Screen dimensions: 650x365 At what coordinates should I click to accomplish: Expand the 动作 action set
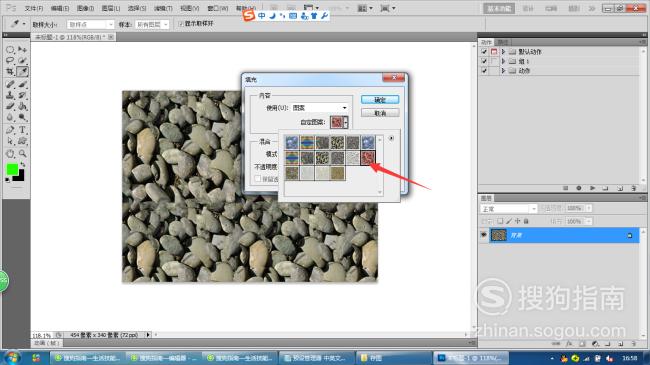coord(503,71)
